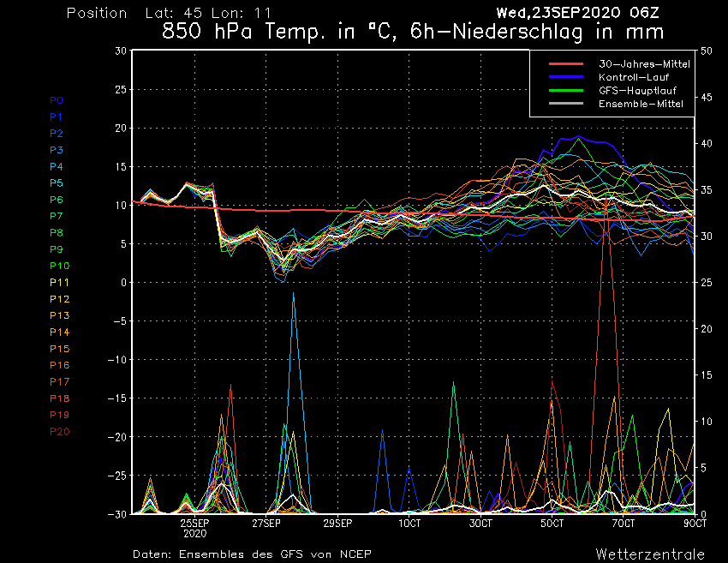The width and height of the screenshot is (728, 563).
Task: Click the run date Wed,23SEP2020 06Z
Action: coord(577,13)
